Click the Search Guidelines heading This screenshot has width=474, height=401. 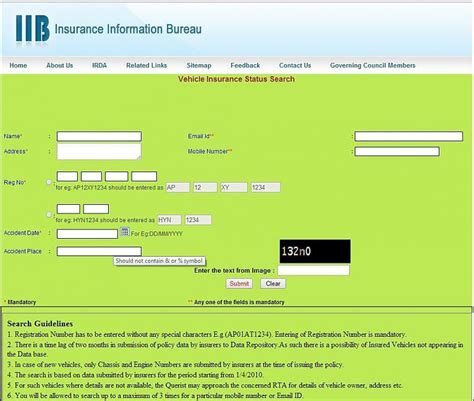point(40,324)
